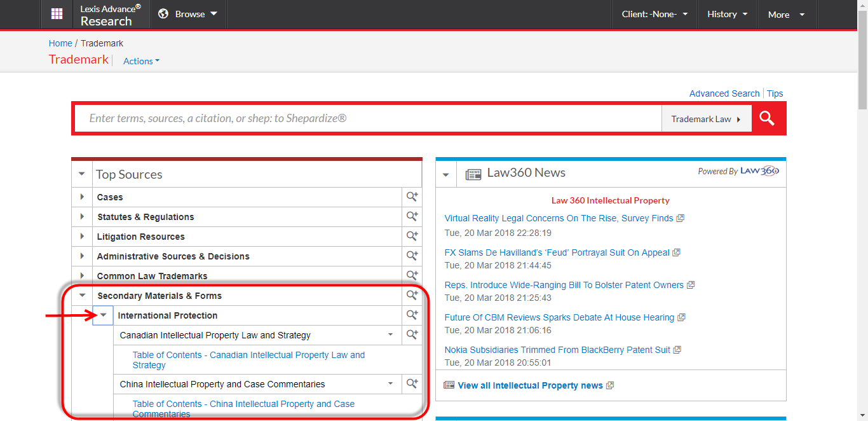Click the Trademark page title
Viewport: 868px width, 421px height.
tap(79, 60)
